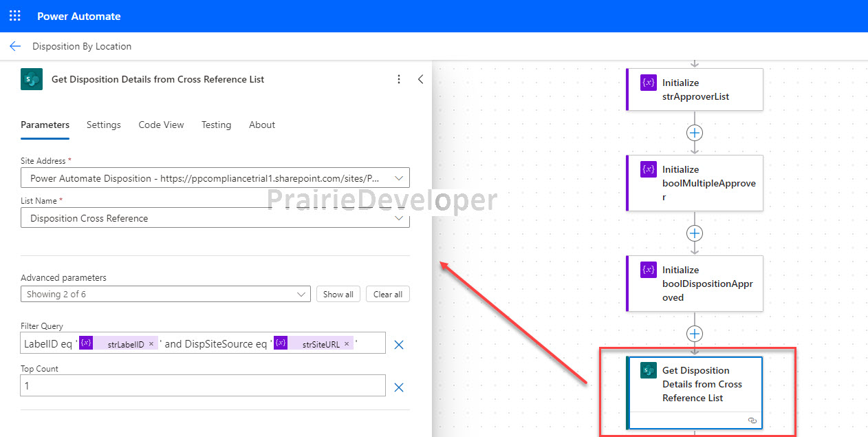Screen dimensions: 868x437
Task: Add step below Initialize strApproverList
Action: point(695,133)
